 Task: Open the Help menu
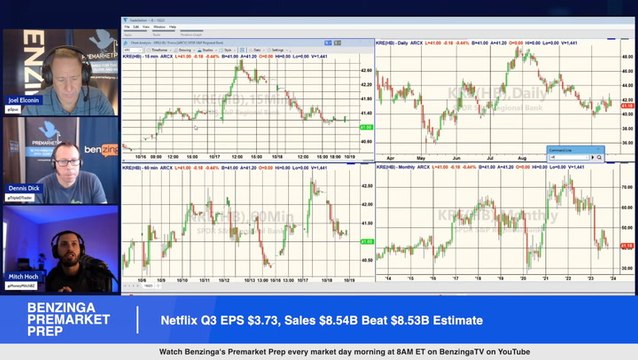[173, 27]
